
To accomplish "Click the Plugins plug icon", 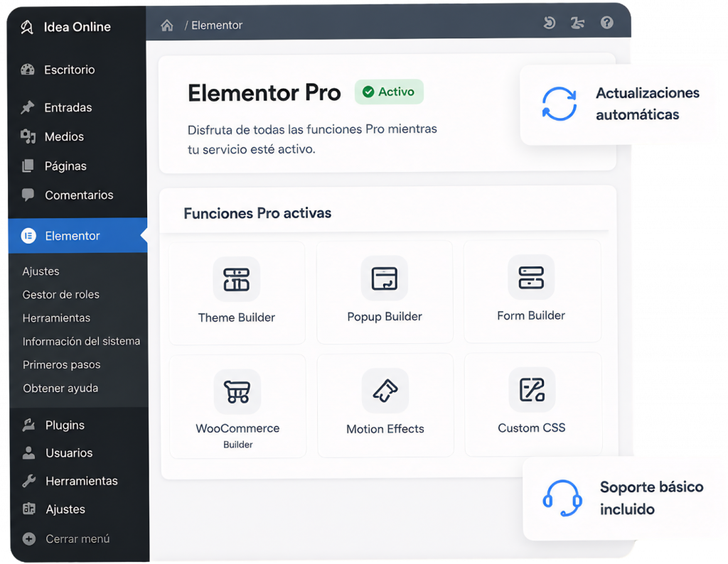I will 28,425.
